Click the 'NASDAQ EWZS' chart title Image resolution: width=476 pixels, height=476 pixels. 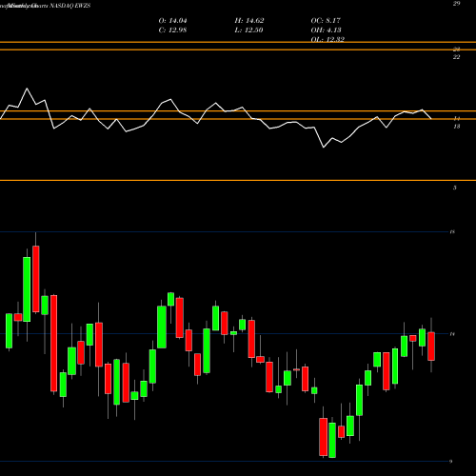[x=69, y=6]
